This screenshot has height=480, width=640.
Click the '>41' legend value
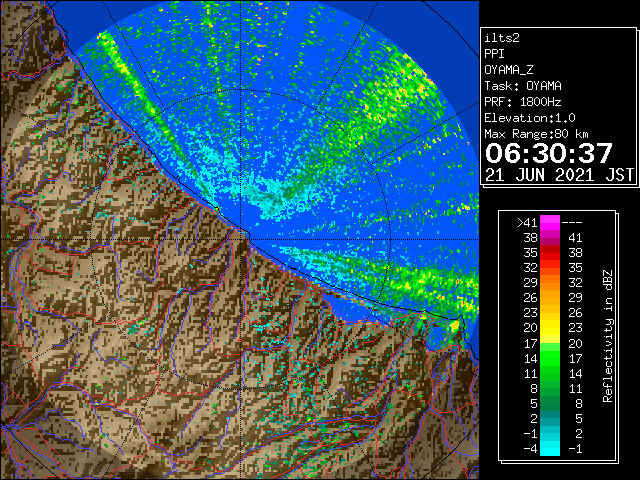coord(527,223)
